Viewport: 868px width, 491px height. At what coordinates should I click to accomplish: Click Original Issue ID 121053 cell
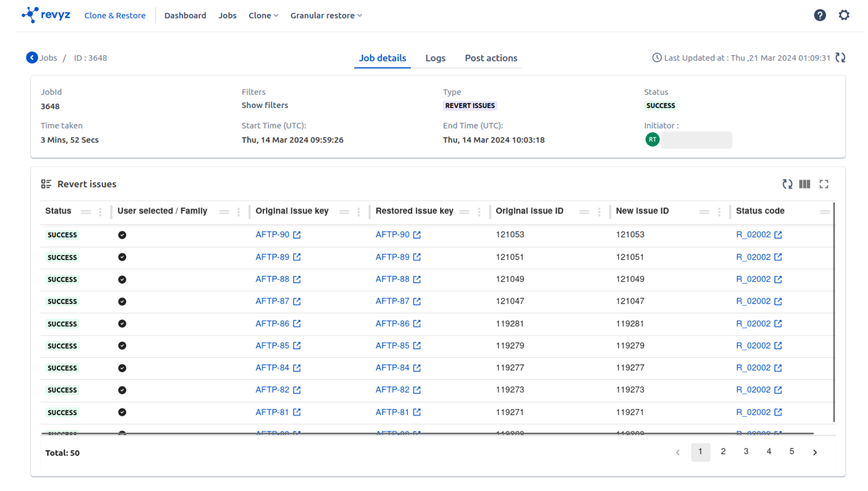510,235
